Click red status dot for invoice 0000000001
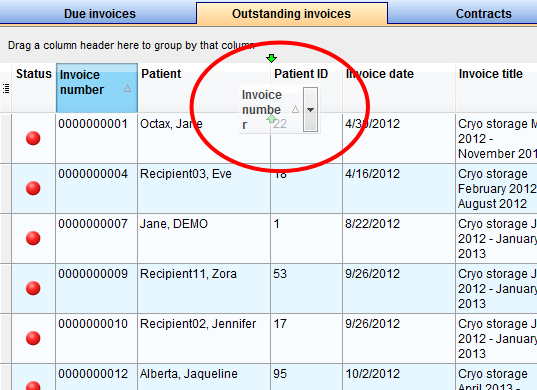 click(33, 138)
